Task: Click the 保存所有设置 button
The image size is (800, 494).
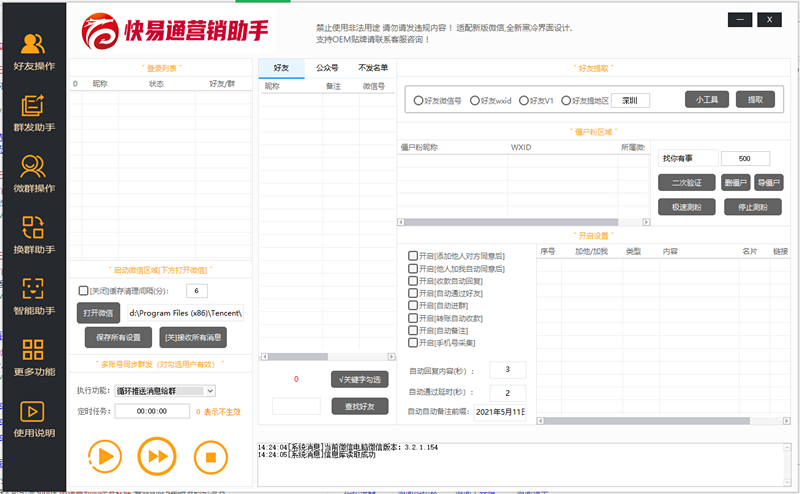Action: coord(118,337)
